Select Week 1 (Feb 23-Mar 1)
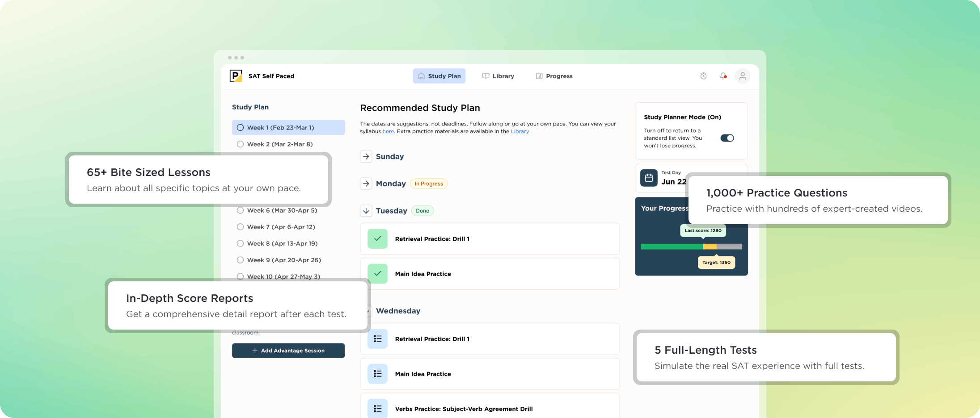The image size is (980, 418). coord(288,127)
